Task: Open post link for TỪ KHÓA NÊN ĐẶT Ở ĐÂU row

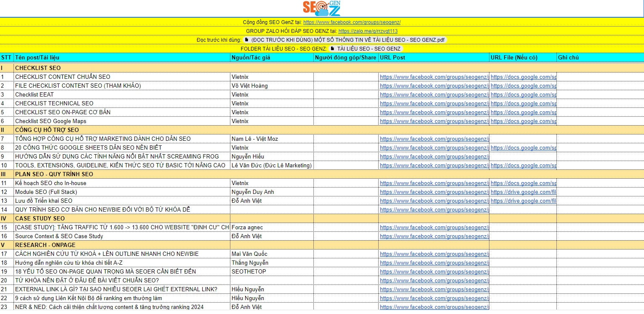Action: point(434,281)
